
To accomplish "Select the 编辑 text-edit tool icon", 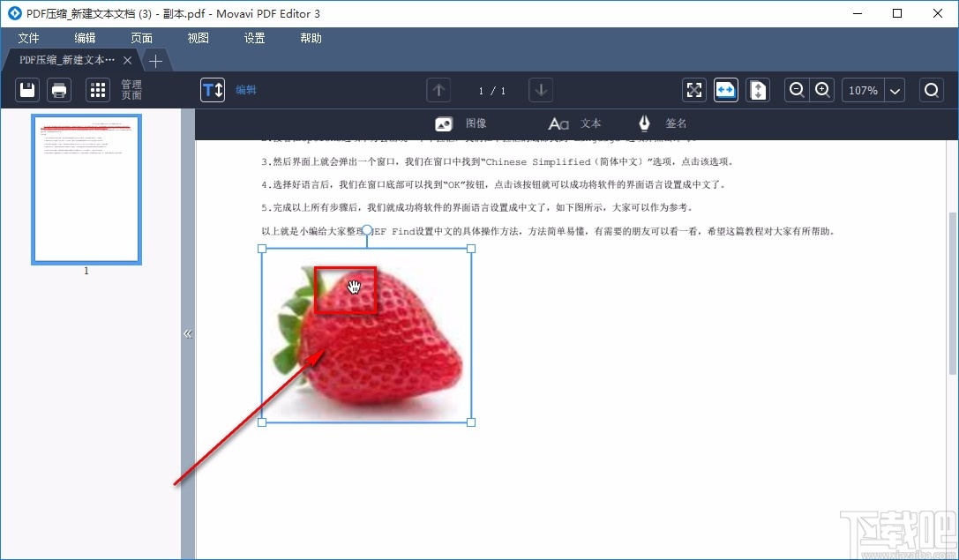I will pyautogui.click(x=212, y=89).
